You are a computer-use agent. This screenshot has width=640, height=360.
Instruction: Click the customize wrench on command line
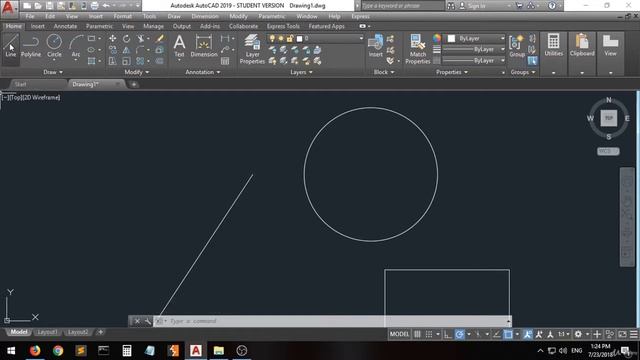click(x=148, y=321)
